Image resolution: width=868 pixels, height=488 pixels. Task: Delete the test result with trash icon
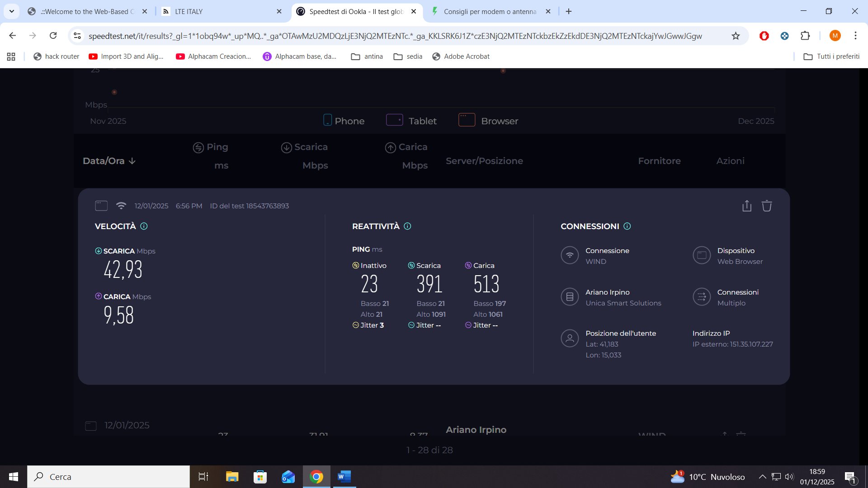click(x=767, y=206)
